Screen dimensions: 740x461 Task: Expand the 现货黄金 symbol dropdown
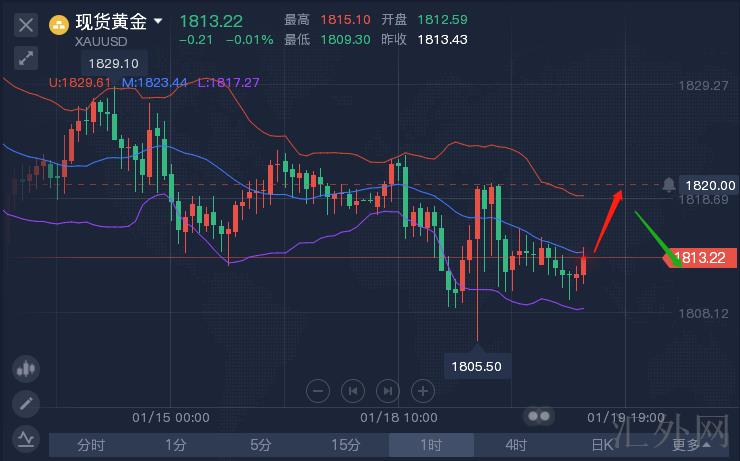pos(158,20)
